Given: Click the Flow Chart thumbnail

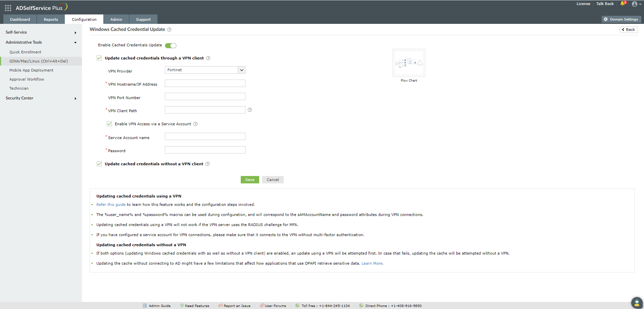Looking at the screenshot, I should pos(409,63).
